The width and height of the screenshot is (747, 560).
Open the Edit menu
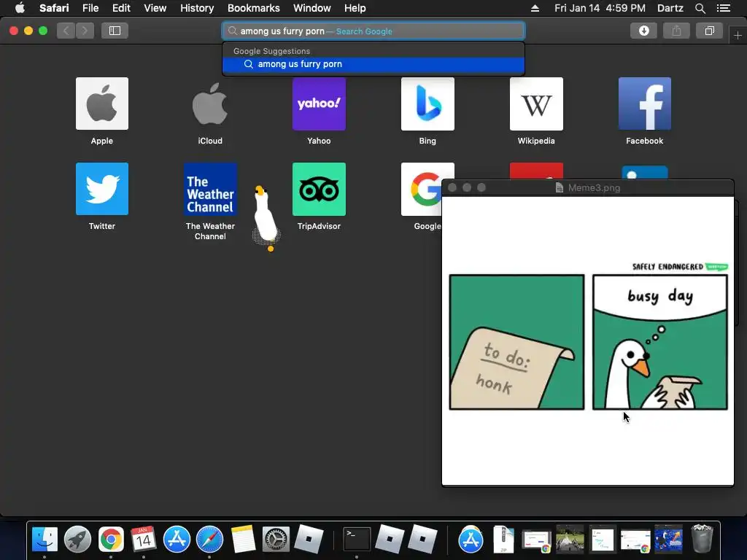click(121, 8)
